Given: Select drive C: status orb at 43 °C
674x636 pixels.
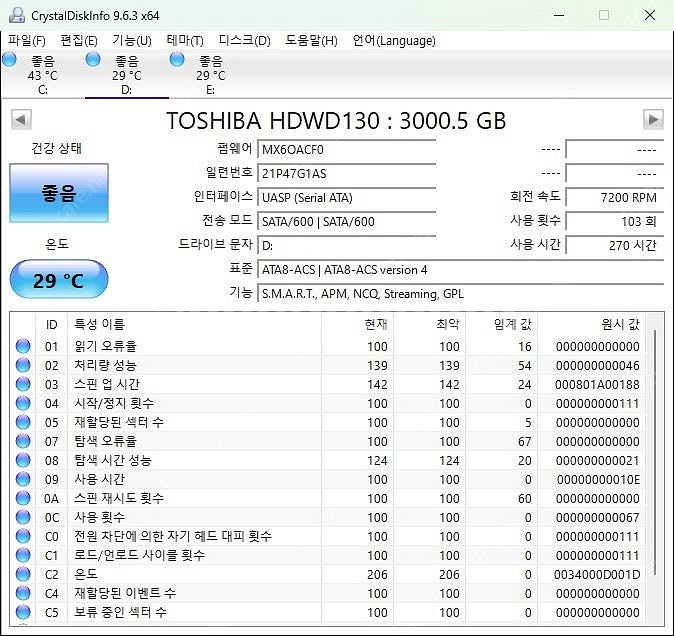Looking at the screenshot, I should pos(9,59).
